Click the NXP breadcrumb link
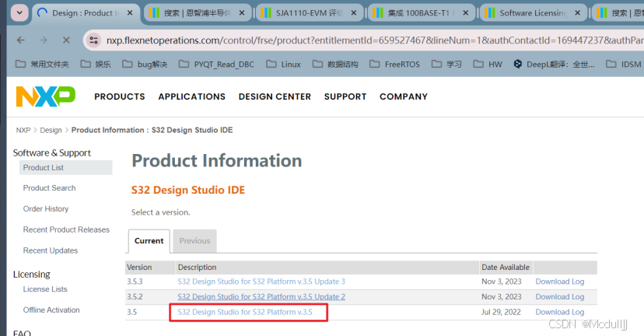The image size is (644, 336). click(23, 130)
